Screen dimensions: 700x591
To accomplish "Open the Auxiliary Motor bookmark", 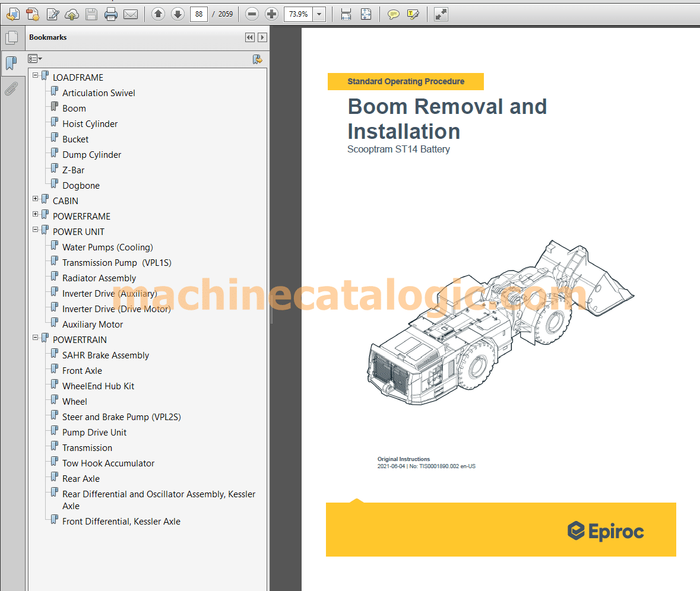I will tap(93, 324).
